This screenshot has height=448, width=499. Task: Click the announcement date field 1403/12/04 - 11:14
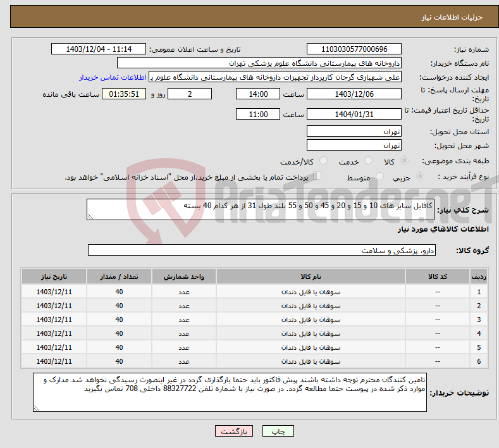(x=99, y=49)
